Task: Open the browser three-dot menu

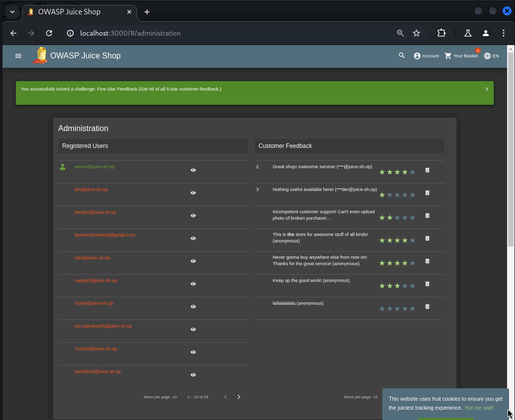Action: [504, 33]
